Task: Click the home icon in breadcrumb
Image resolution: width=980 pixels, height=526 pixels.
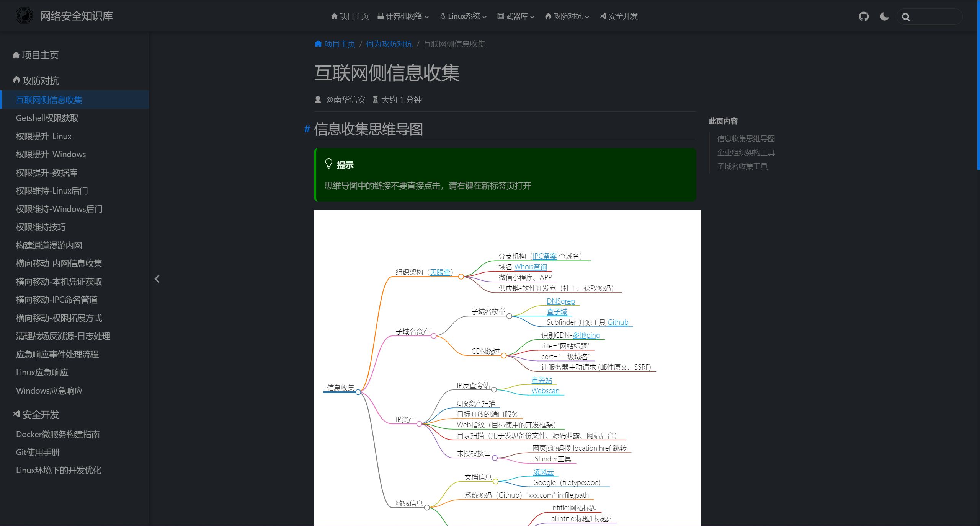Action: [318, 44]
